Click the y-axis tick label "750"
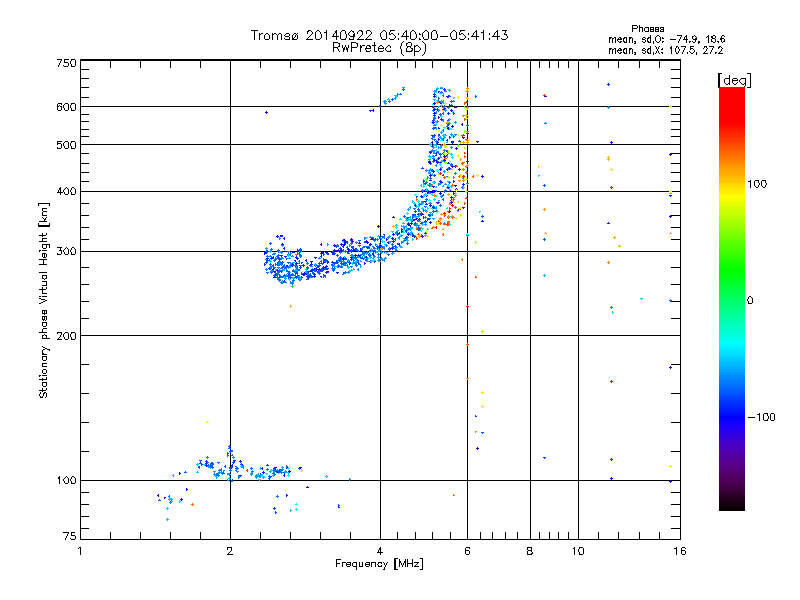Screen dimensions: 800x600 coord(66,63)
